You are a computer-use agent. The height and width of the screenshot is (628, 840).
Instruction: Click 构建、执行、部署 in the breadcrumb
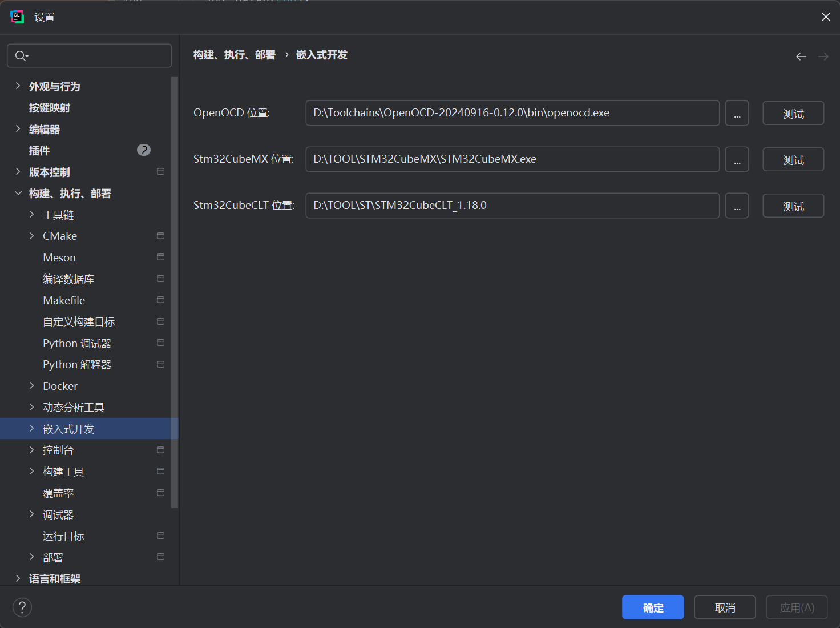[x=235, y=55]
